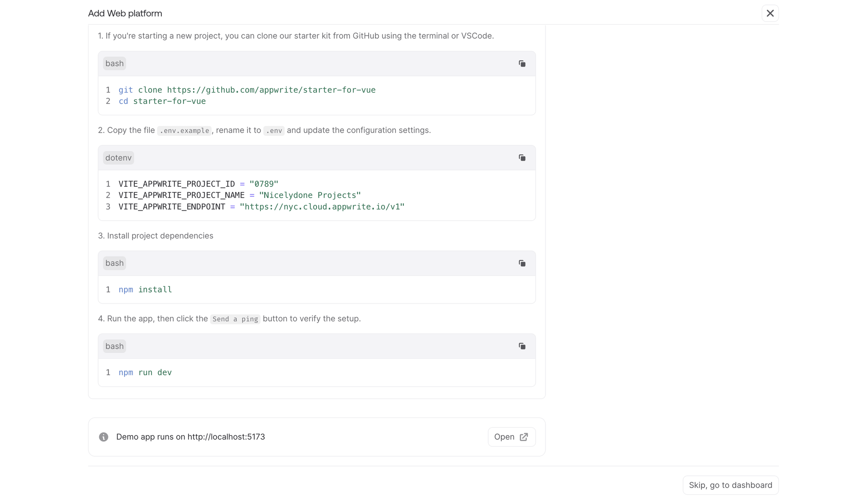Click the Send a ping inline code
Viewport: 867px width, 504px height.
tap(235, 319)
